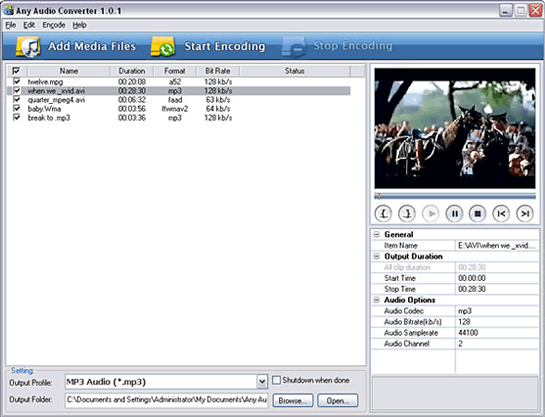Open the Help menu

click(x=80, y=25)
